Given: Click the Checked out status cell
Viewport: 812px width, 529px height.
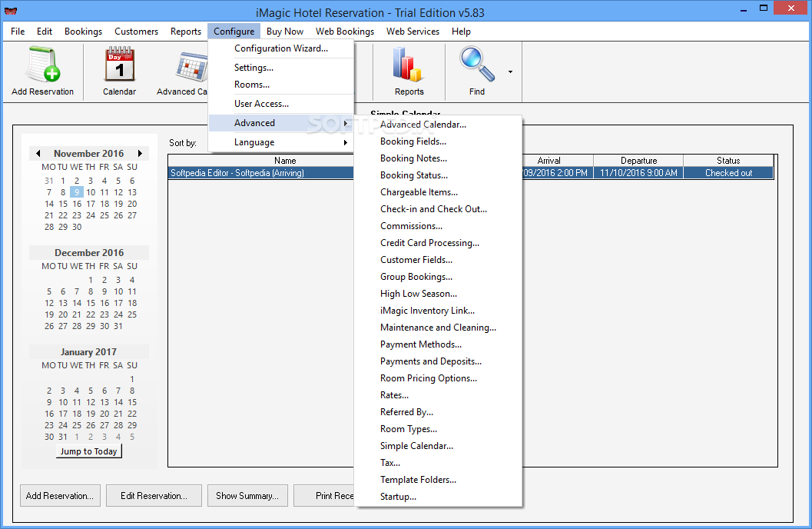Looking at the screenshot, I should pos(728,173).
